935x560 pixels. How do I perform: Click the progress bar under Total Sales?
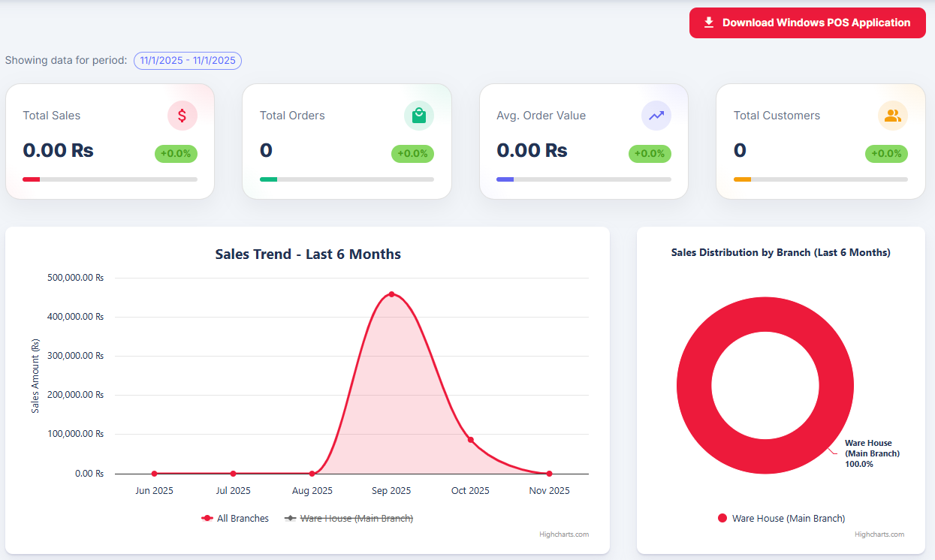110,179
